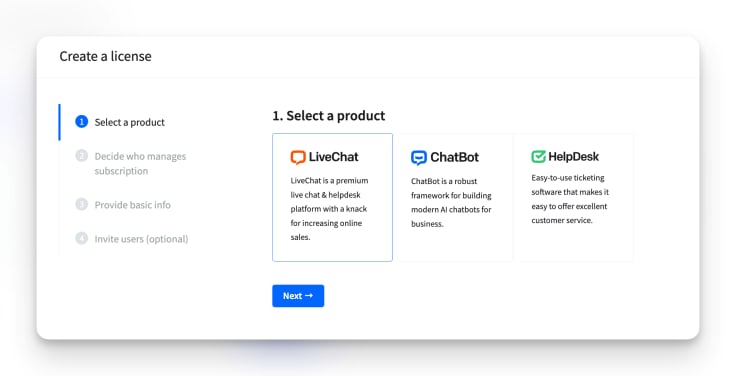This screenshot has height=376, width=736.
Task: Click the step 4 number circle
Action: click(82, 238)
